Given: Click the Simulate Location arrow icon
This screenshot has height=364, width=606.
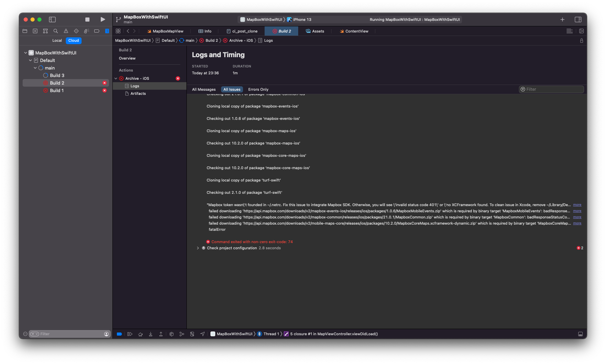Looking at the screenshot, I should click(x=203, y=334).
